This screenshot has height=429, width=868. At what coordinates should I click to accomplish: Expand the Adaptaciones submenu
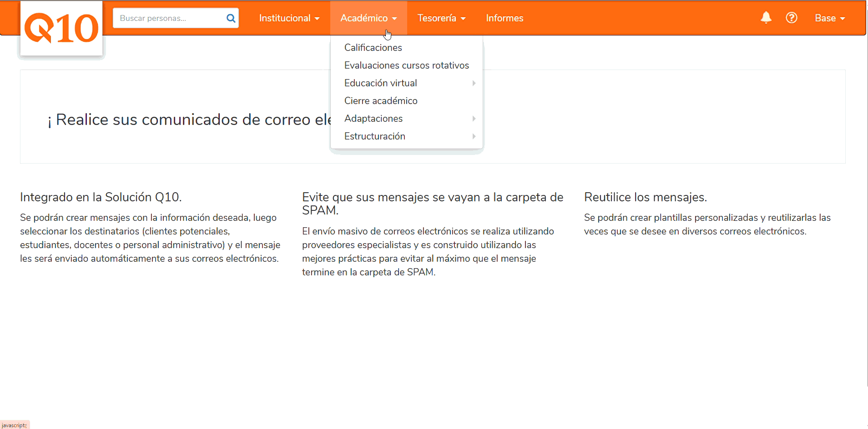(x=407, y=119)
